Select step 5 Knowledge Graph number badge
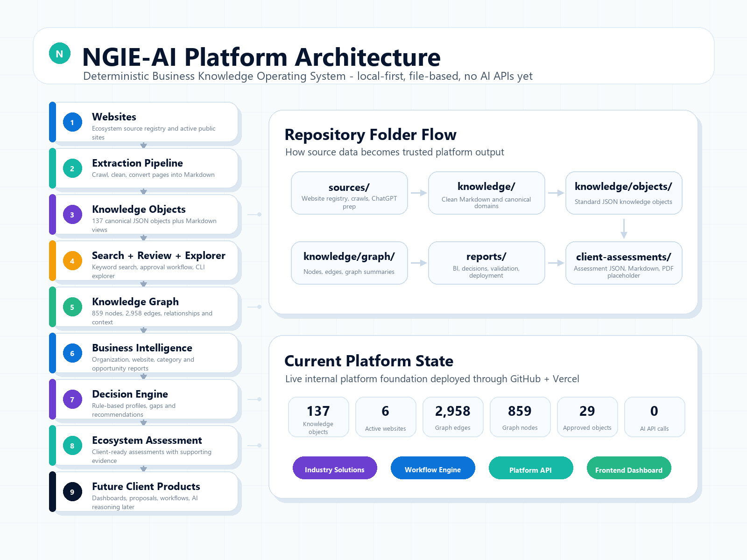 click(72, 307)
